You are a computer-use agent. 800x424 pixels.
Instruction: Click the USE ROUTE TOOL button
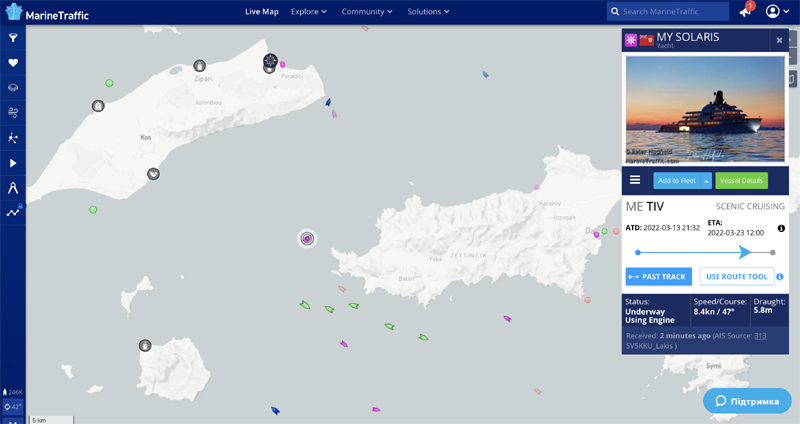736,276
